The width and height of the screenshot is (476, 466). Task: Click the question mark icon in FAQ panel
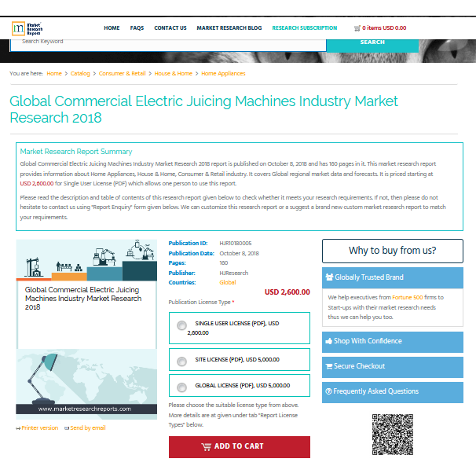[x=328, y=391]
